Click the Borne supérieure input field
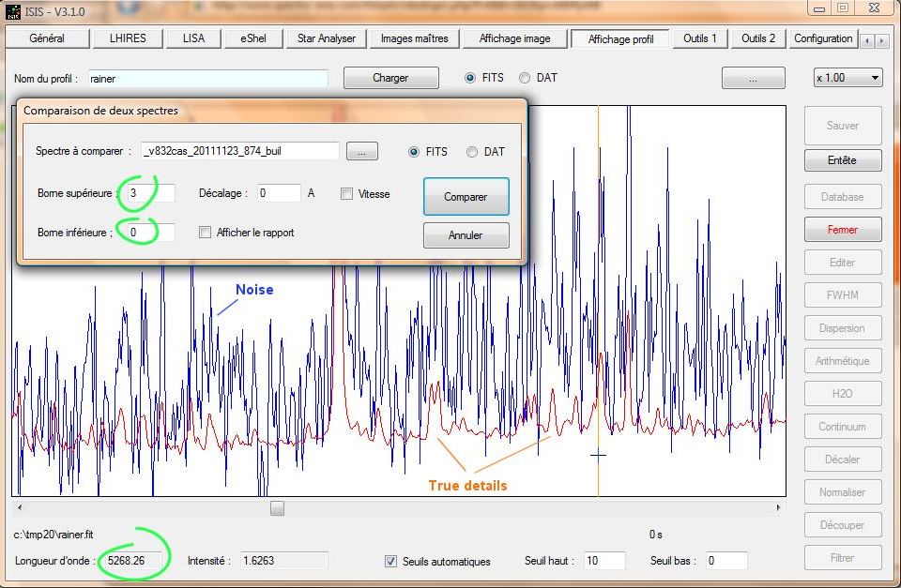This screenshot has height=588, width=901. pos(150,193)
